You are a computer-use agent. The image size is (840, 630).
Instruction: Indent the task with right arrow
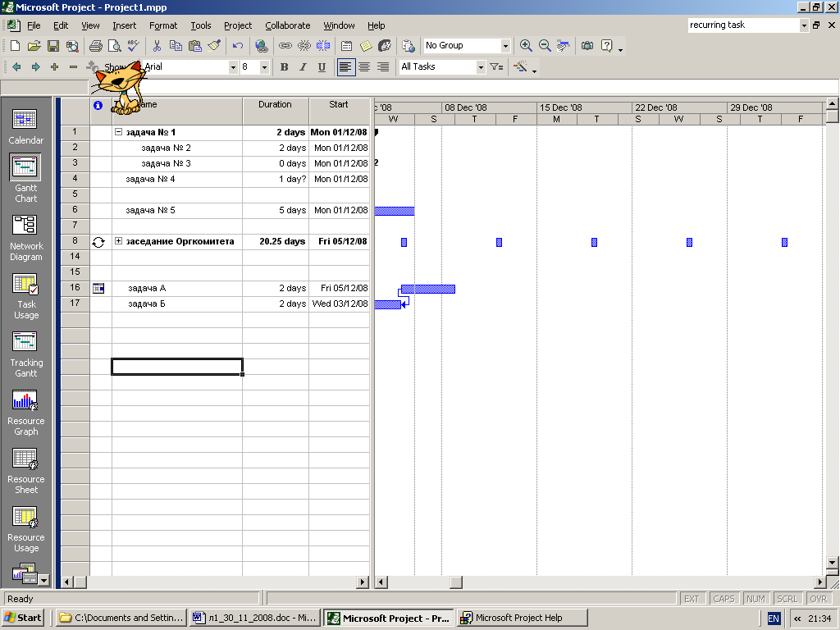click(35, 67)
